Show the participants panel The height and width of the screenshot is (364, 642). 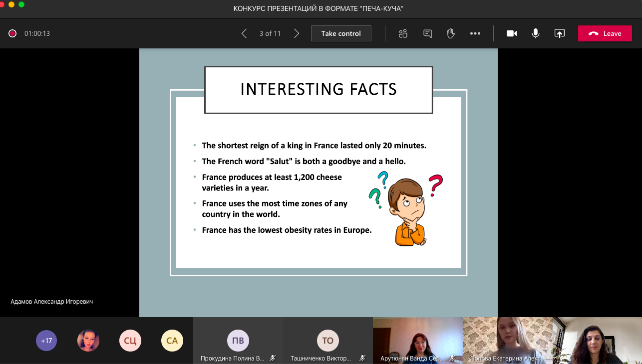pyautogui.click(x=403, y=33)
